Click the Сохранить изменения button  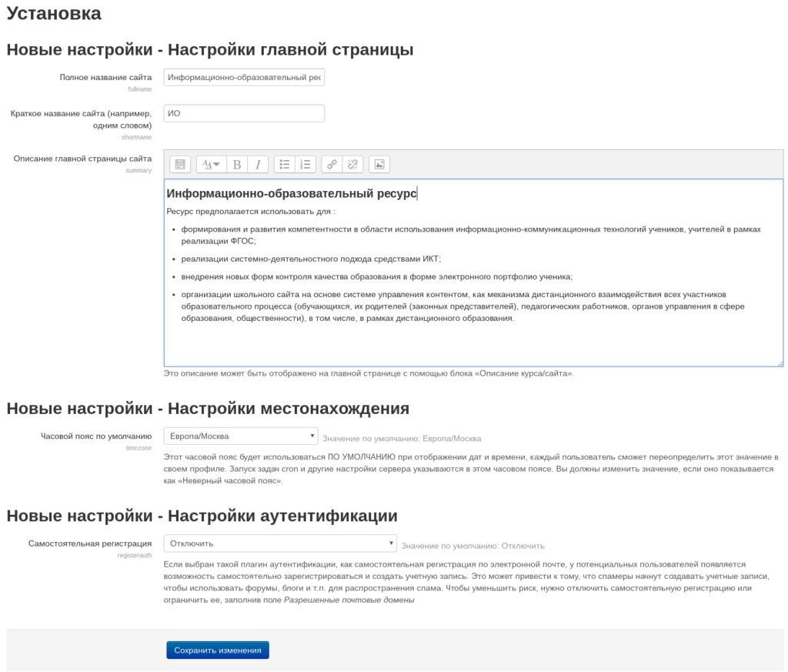(x=218, y=650)
